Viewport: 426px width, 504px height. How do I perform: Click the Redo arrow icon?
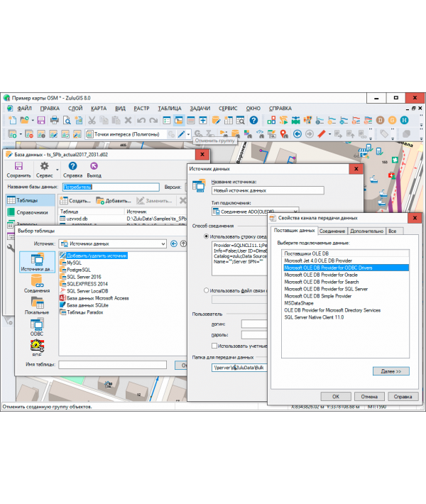point(153,121)
